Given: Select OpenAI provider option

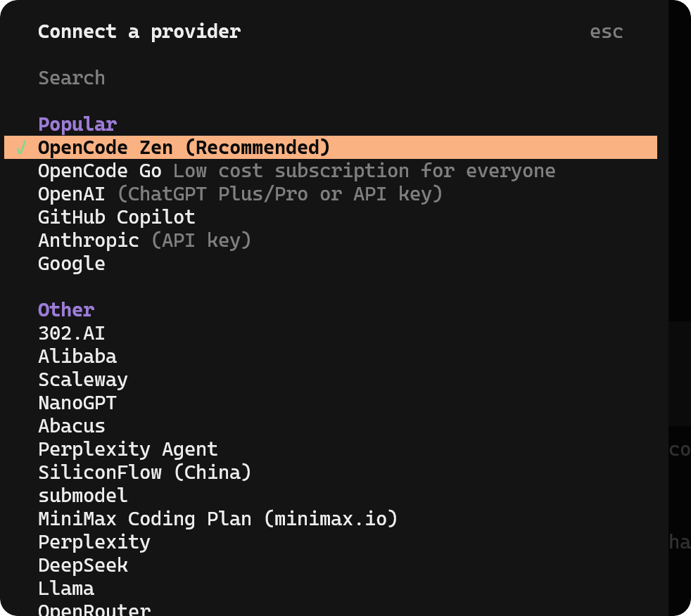Looking at the screenshot, I should pos(240,194).
